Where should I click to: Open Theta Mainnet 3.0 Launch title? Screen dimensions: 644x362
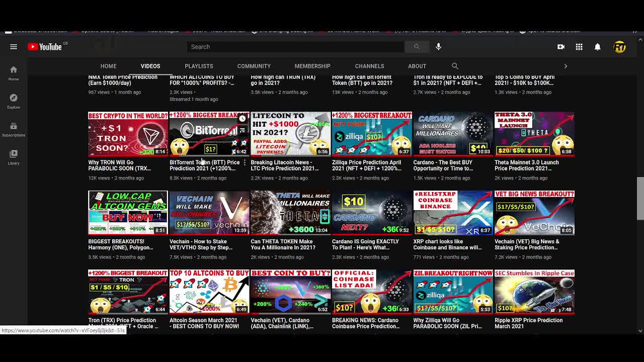(x=527, y=165)
